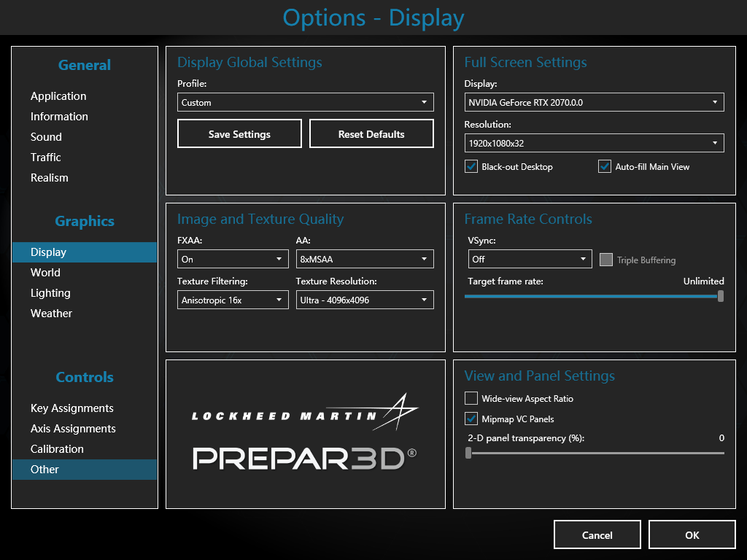Expand the FXAA dropdown
The image size is (747, 560).
tap(233, 260)
